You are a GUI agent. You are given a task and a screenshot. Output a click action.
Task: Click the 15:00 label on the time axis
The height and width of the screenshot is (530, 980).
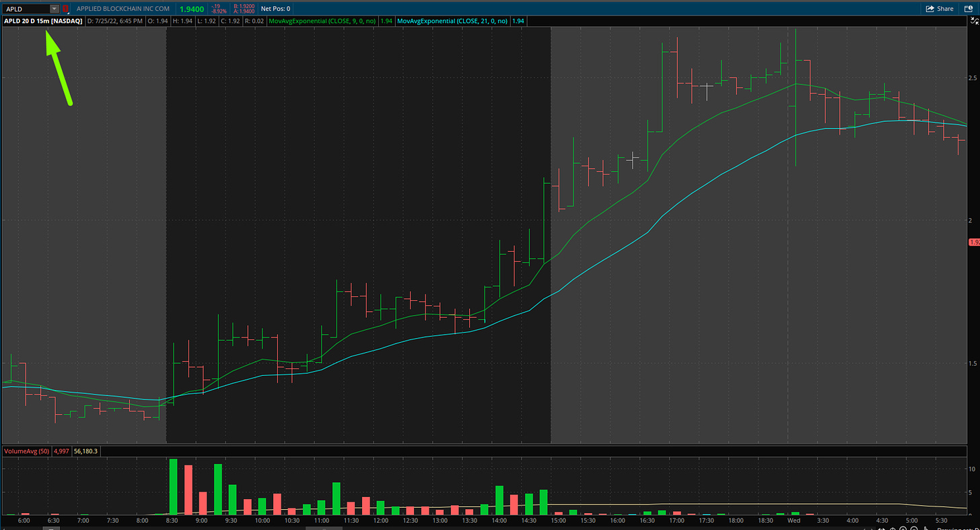point(558,521)
